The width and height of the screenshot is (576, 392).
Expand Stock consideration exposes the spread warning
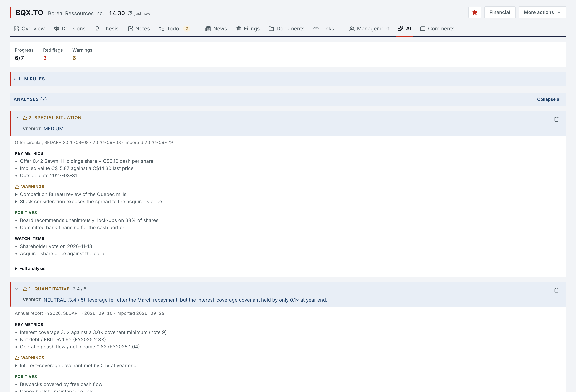tap(88, 201)
